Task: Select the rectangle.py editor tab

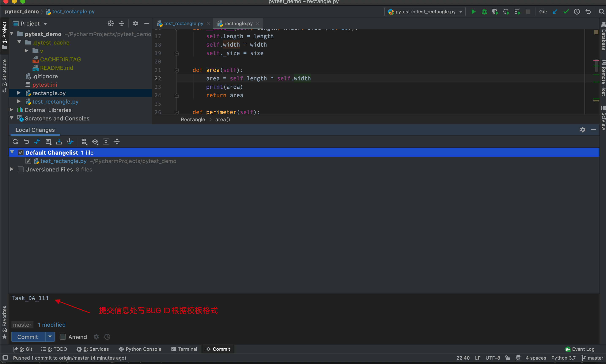Action: [x=238, y=23]
